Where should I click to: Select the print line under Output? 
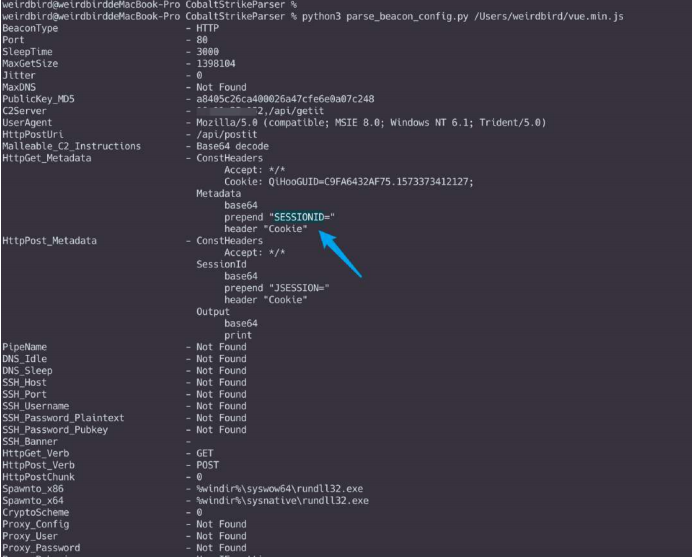pos(238,335)
